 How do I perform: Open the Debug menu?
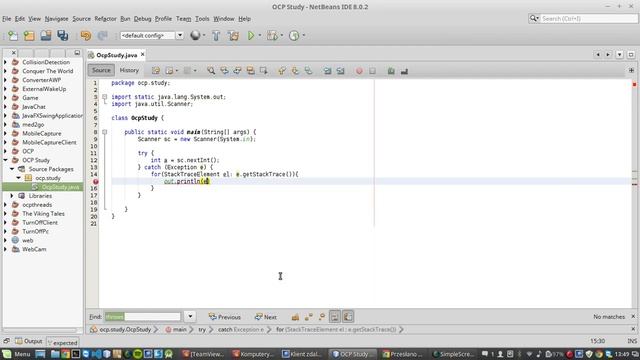pyautogui.click(x=142, y=19)
